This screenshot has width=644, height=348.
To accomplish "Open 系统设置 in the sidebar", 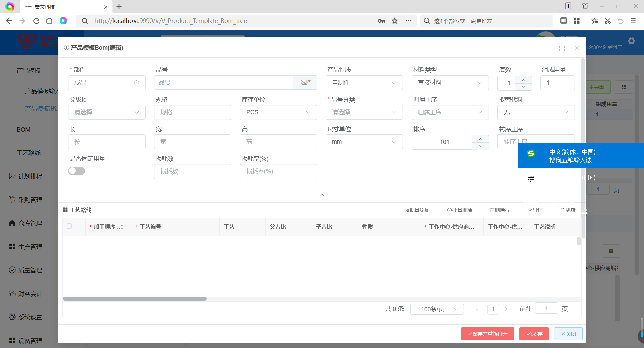I will [25, 317].
